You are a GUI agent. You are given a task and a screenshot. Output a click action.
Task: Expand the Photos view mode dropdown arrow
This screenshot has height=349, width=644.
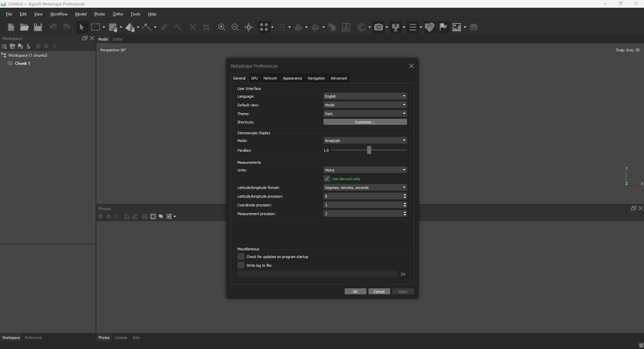(175, 216)
